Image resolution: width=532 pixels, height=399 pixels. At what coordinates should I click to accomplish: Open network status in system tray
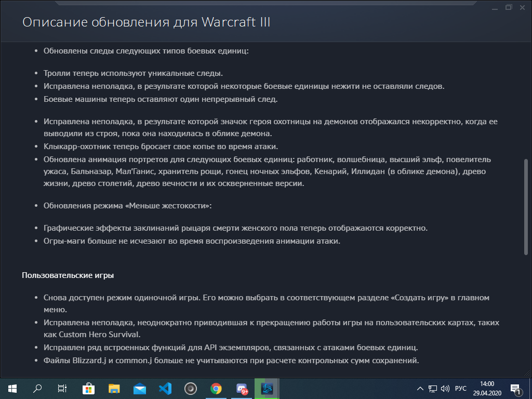coord(432,389)
